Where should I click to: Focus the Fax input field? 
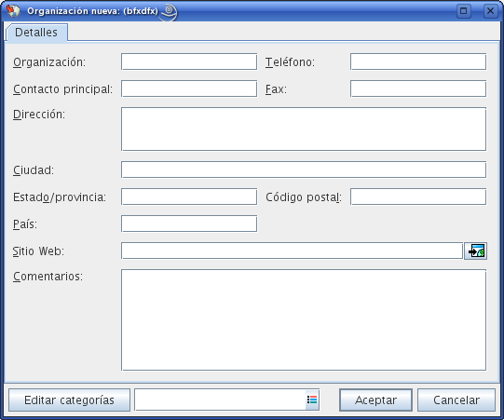tap(418, 88)
